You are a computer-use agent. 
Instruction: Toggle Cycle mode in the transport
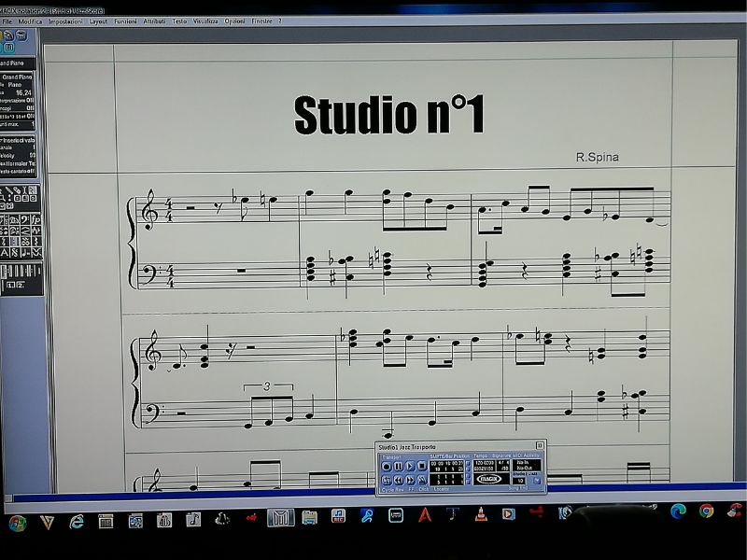(387, 480)
